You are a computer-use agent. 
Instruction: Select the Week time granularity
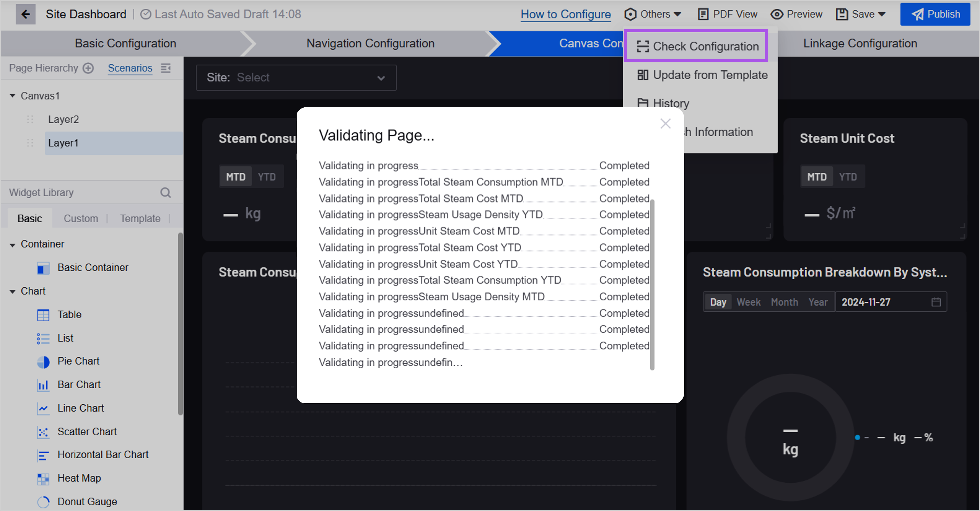point(748,302)
